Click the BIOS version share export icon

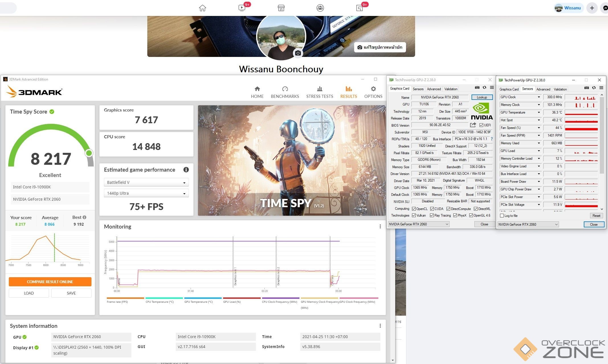click(x=473, y=125)
